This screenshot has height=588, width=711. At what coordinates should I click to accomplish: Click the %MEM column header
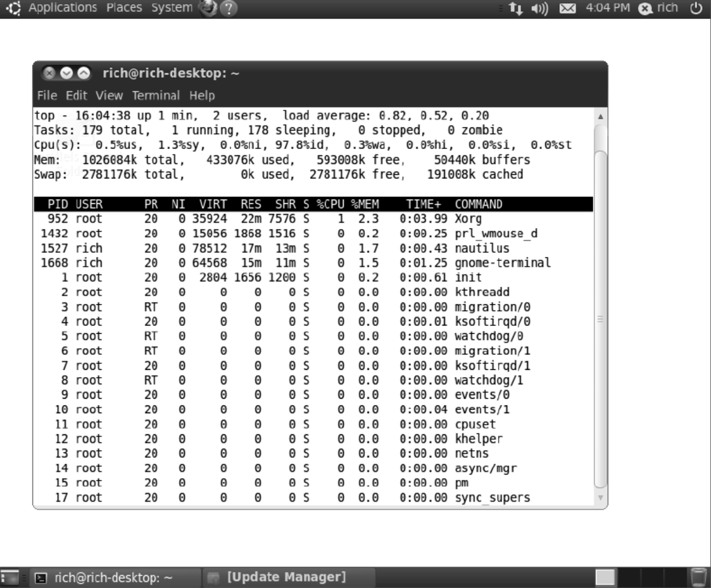point(365,204)
